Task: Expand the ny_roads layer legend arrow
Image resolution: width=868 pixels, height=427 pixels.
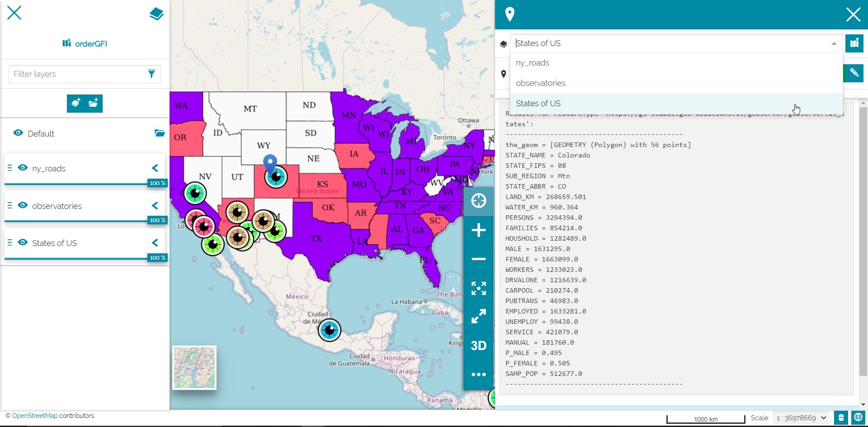Action: (x=155, y=168)
